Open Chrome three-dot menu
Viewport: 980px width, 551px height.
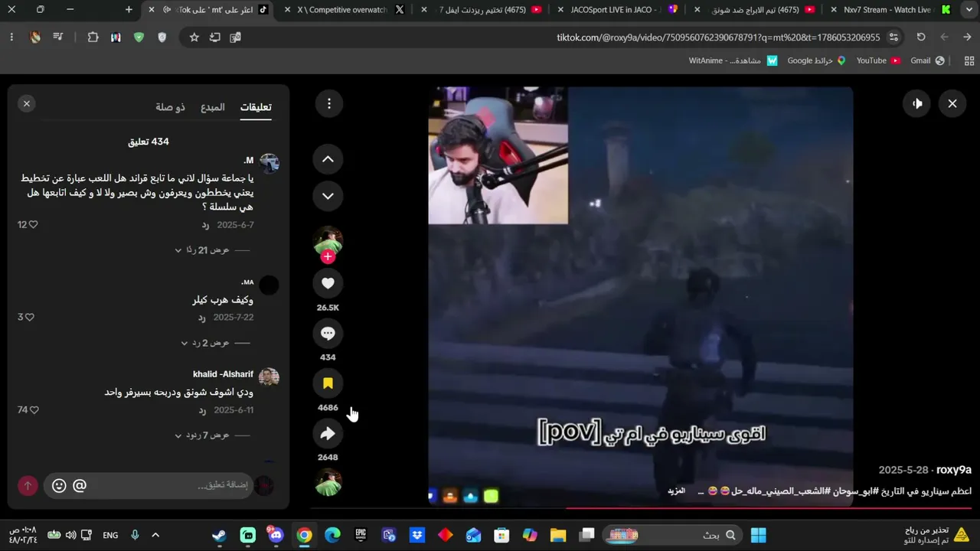tap(11, 37)
